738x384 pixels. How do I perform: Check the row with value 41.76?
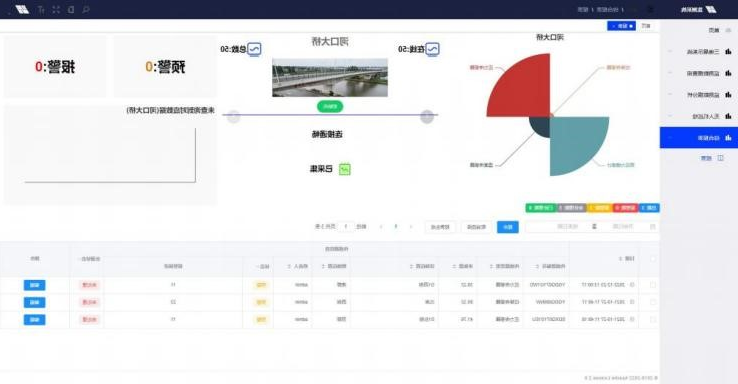point(652,320)
